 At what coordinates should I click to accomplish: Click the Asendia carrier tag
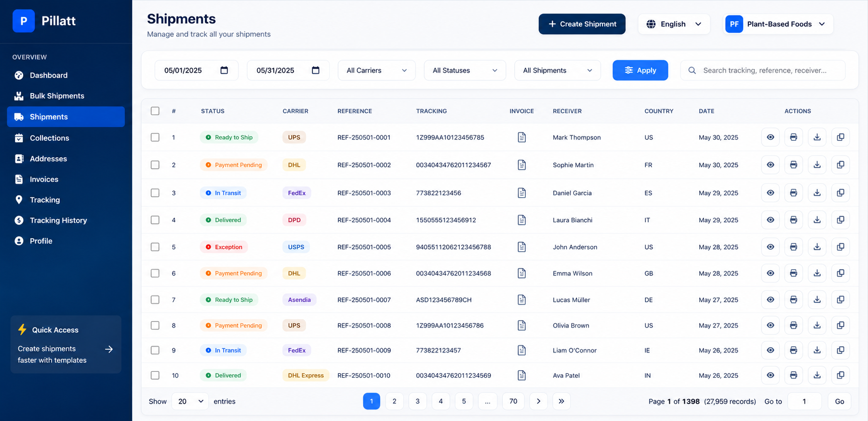(299, 300)
